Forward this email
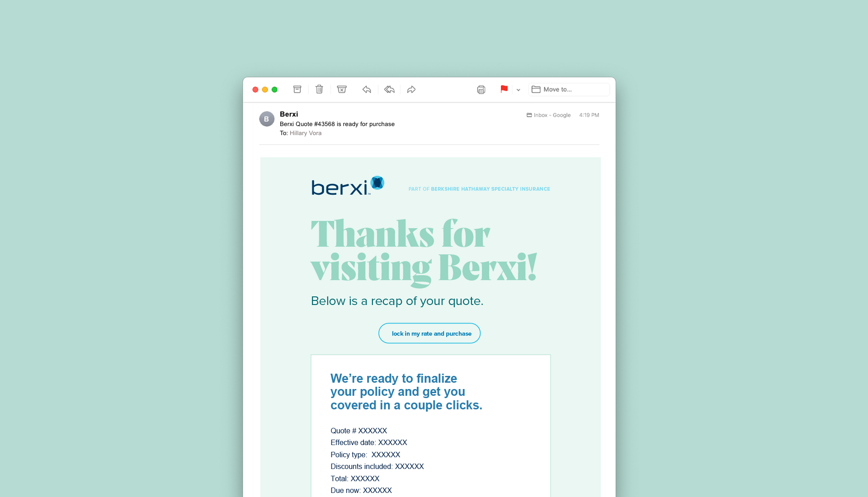Image resolution: width=868 pixels, height=497 pixels. click(x=411, y=89)
